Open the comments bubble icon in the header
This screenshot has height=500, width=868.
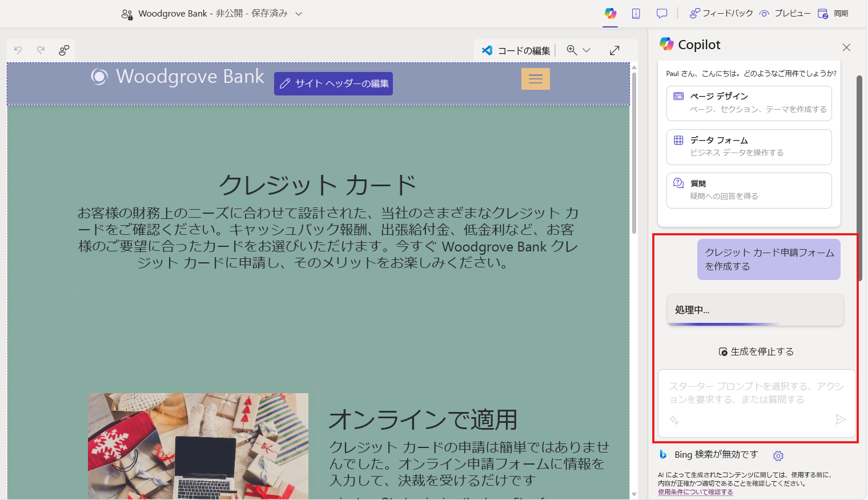coord(661,13)
